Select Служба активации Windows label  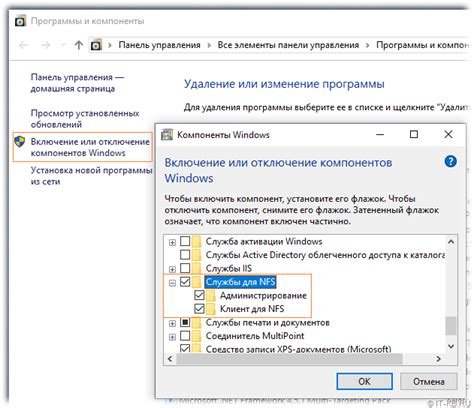(x=264, y=241)
